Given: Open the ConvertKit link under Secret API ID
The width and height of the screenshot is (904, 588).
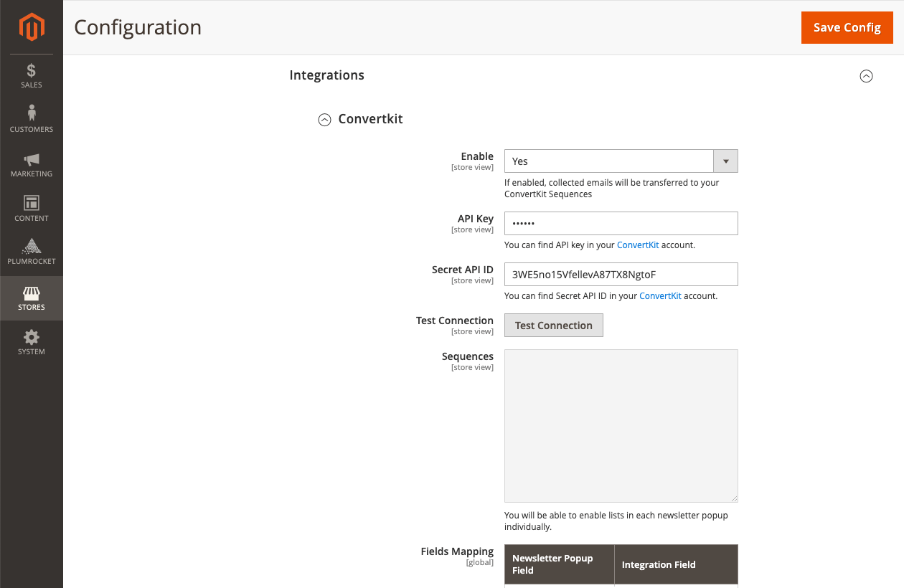Looking at the screenshot, I should click(660, 295).
